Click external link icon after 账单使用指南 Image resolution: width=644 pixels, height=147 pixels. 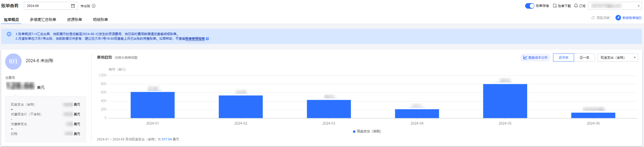tap(207, 39)
